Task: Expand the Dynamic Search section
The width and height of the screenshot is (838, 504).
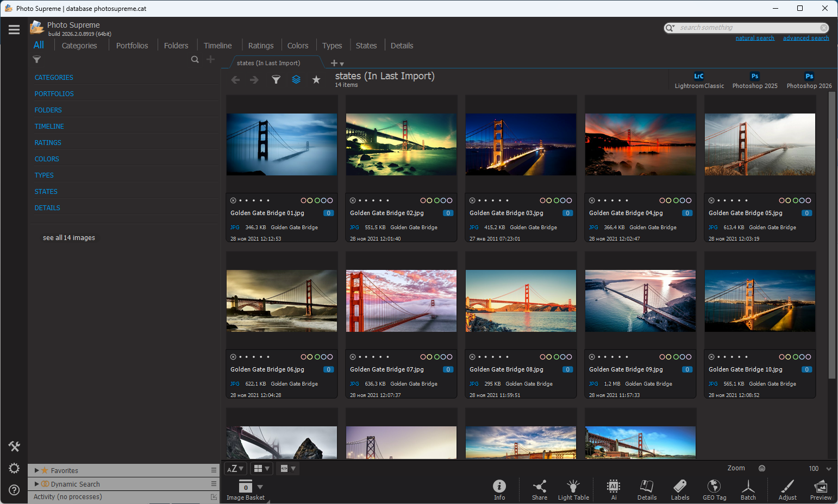Action: click(37, 484)
